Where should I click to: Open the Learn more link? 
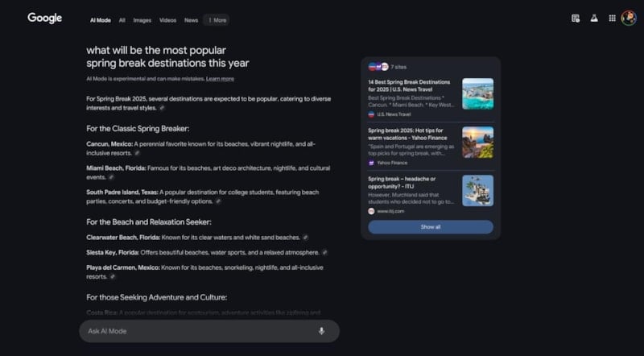click(220, 79)
